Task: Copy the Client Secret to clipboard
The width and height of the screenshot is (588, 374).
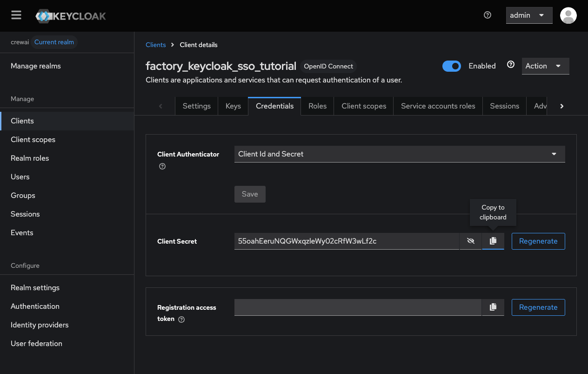Action: click(493, 241)
